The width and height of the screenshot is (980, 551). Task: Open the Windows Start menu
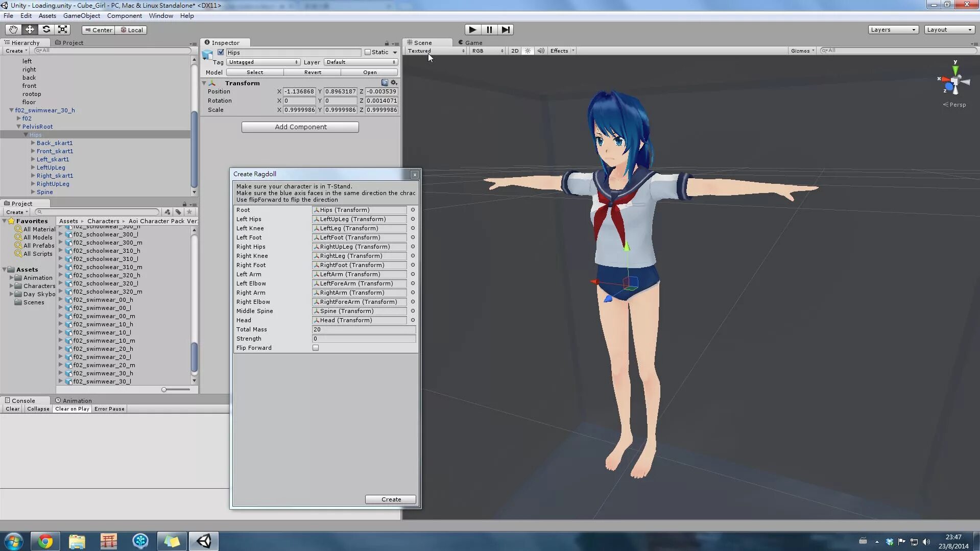(13, 541)
